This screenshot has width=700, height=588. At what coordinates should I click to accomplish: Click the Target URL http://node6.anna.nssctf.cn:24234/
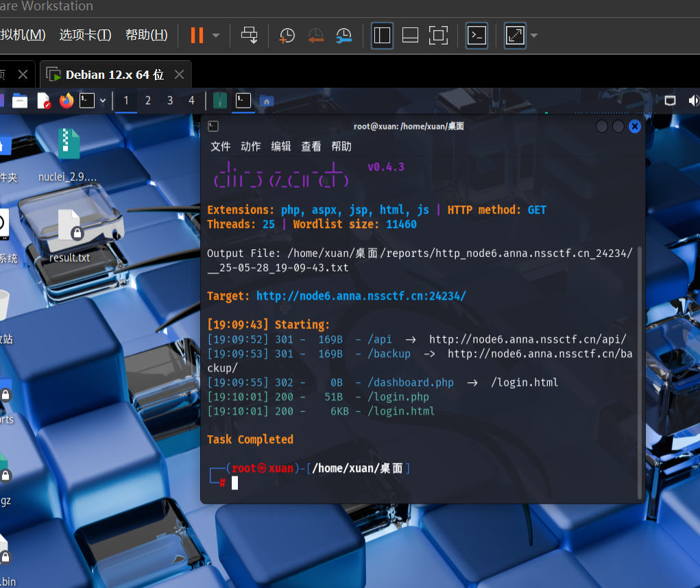361,296
